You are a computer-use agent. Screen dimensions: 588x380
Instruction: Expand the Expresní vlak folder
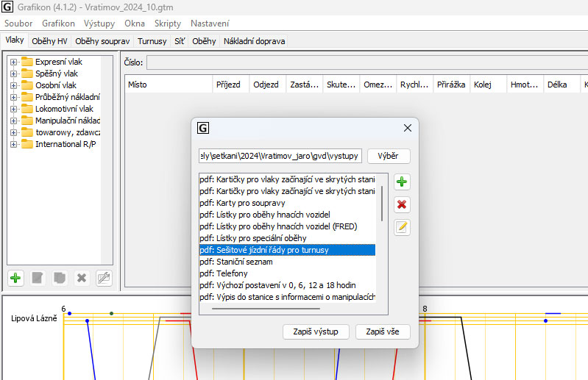[14, 62]
